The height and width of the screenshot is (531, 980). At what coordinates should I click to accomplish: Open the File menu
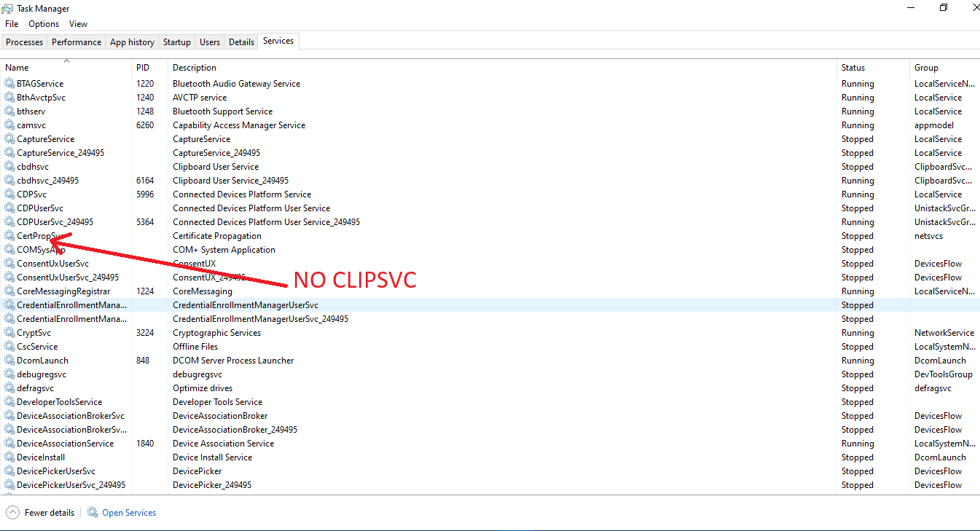[12, 24]
